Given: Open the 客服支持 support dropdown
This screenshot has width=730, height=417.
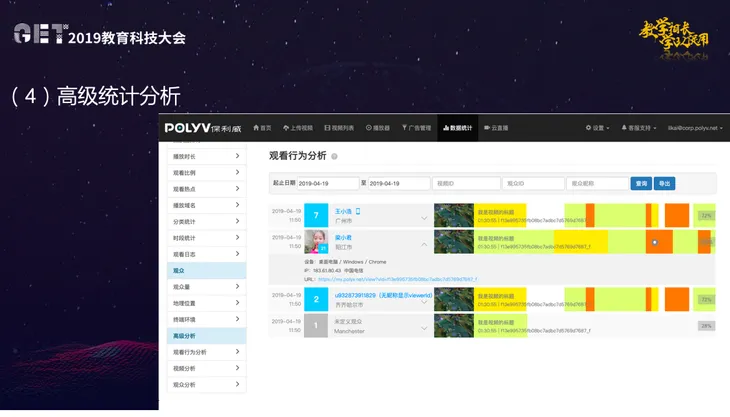Looking at the screenshot, I should pos(639,128).
